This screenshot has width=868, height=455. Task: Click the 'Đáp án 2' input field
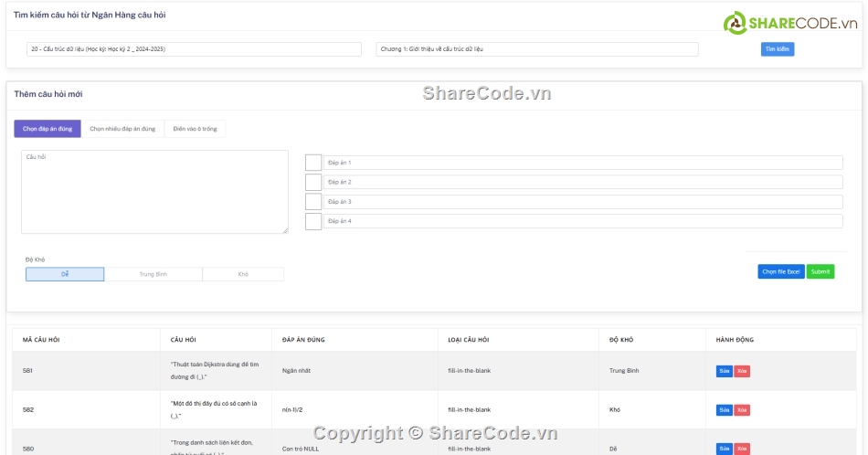coord(583,182)
